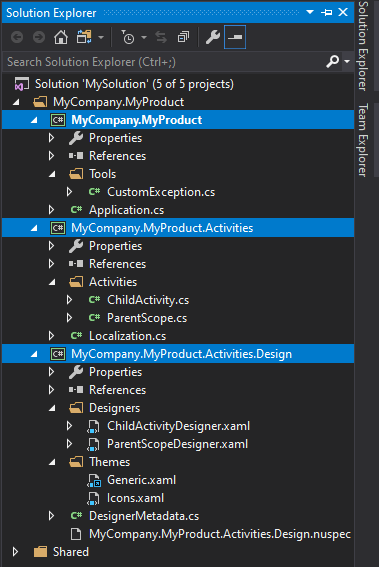Expand ParentScopeDesigner.xaml node
Image resolution: width=379 pixels, height=567 pixels.
click(69, 444)
